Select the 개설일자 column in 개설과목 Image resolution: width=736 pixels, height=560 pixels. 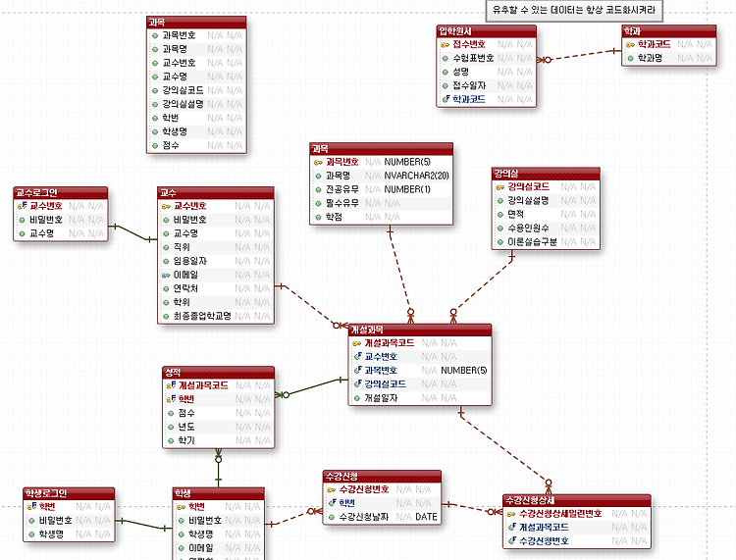tap(420, 398)
